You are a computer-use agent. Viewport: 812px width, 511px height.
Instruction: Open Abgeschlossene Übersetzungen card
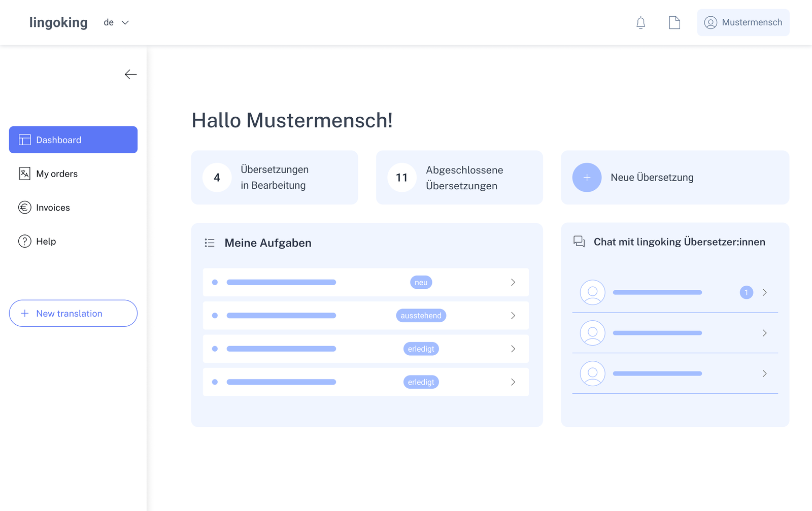(459, 178)
